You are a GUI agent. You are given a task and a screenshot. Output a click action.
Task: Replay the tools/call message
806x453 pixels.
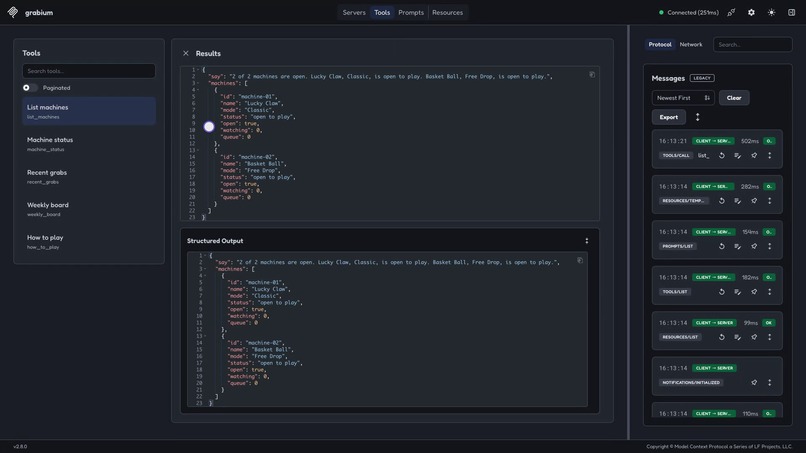(721, 155)
